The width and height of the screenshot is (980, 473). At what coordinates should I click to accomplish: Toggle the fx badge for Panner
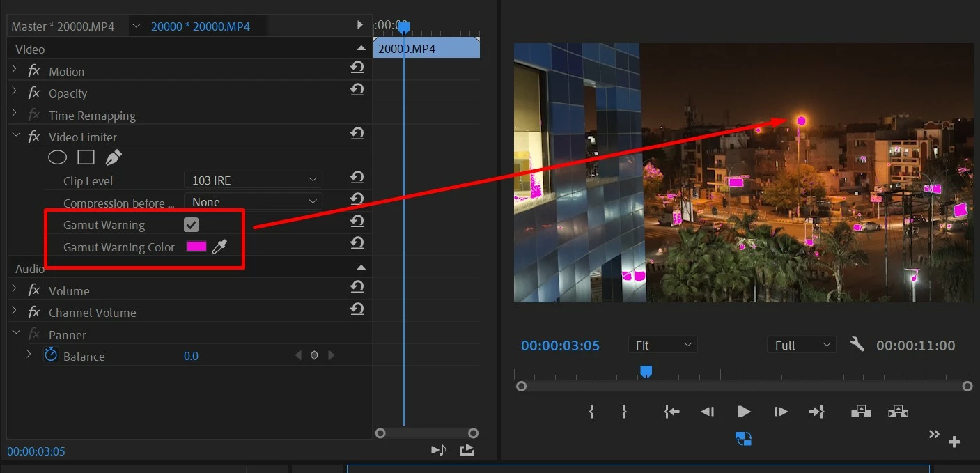click(33, 334)
